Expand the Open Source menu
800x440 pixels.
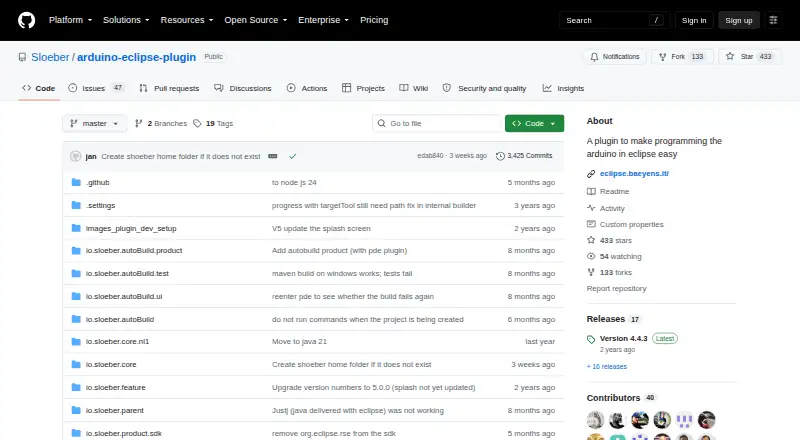256,20
